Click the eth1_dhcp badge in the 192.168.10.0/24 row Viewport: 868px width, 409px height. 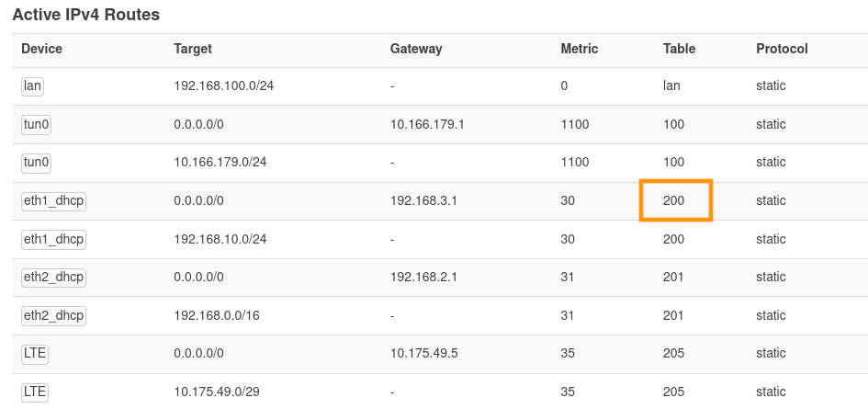pyautogui.click(x=53, y=239)
